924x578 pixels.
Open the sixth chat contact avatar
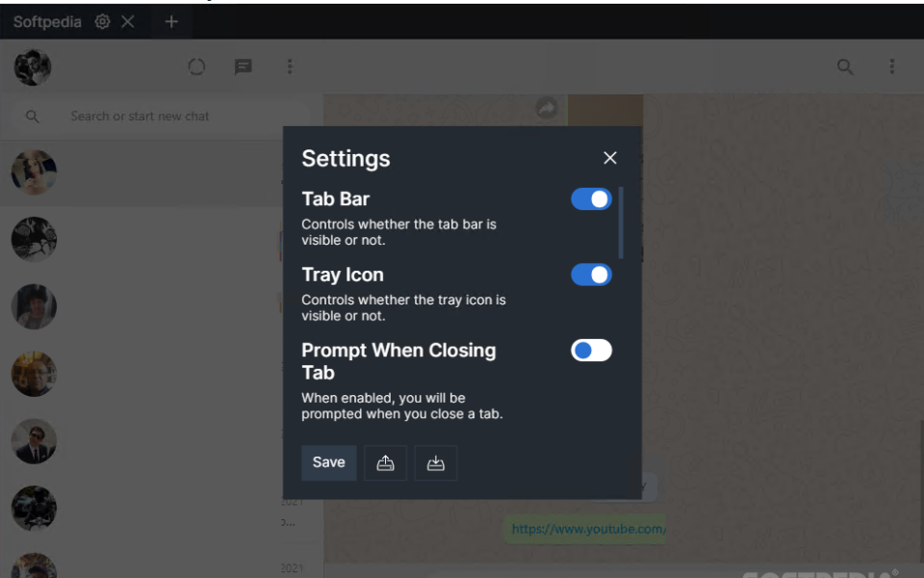coord(35,509)
